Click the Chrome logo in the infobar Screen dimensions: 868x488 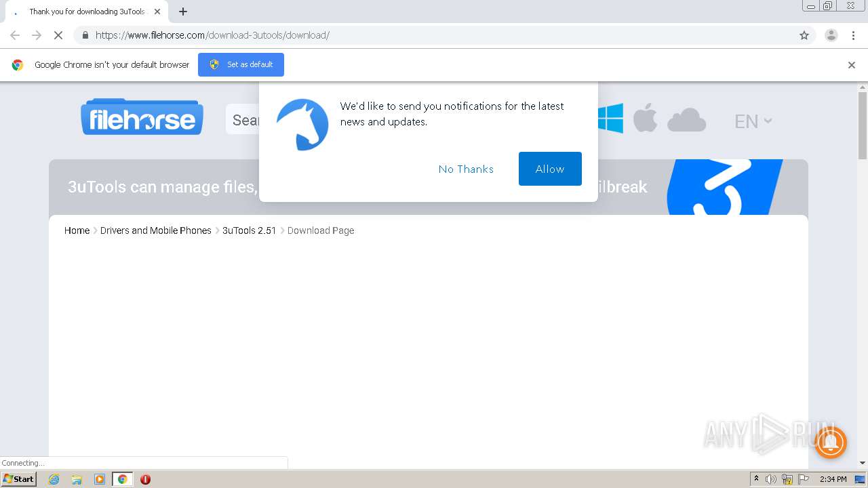pos(18,65)
